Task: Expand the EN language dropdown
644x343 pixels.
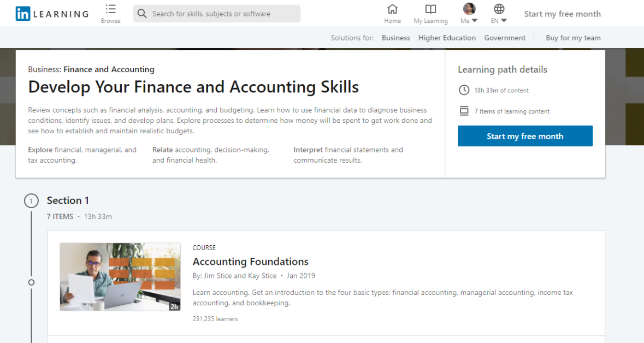Action: 504,21
